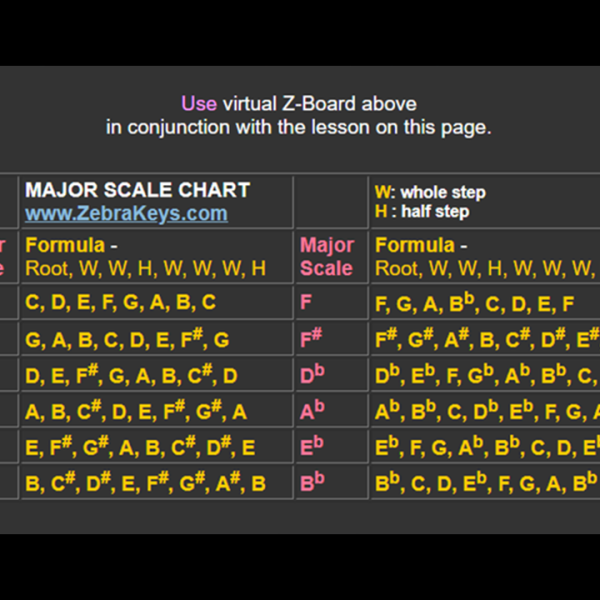Click the scale notes starting D, E, F#, G
Screen dimensions: 600x600
point(131,377)
